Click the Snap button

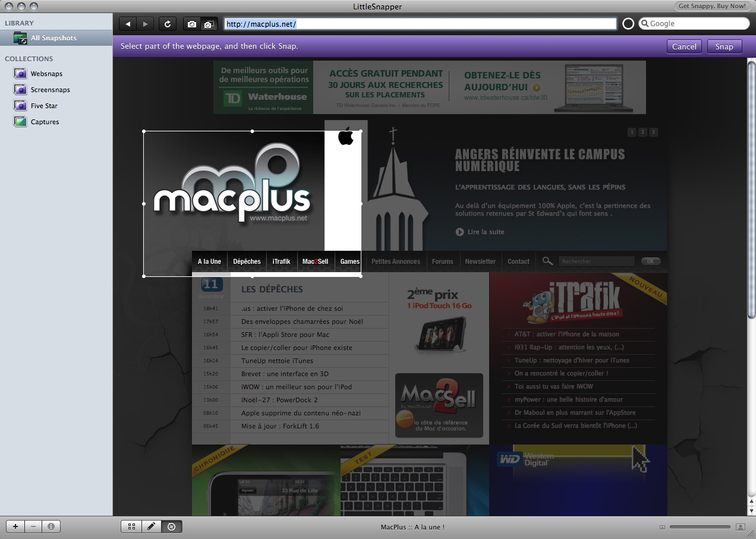[724, 46]
